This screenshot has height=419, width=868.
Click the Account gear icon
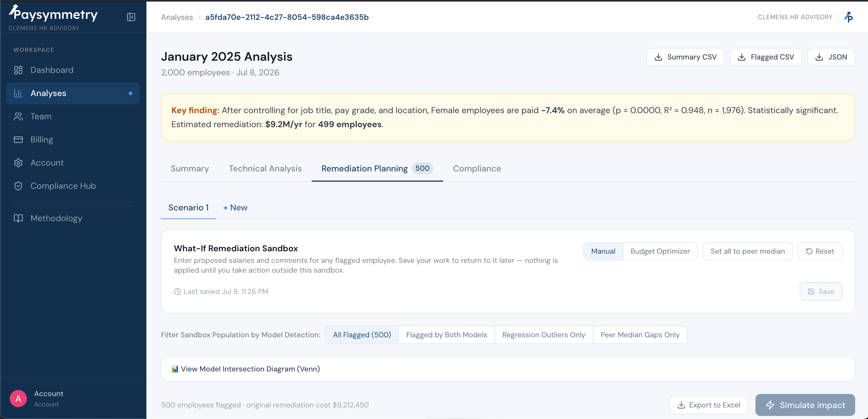pyautogui.click(x=18, y=163)
